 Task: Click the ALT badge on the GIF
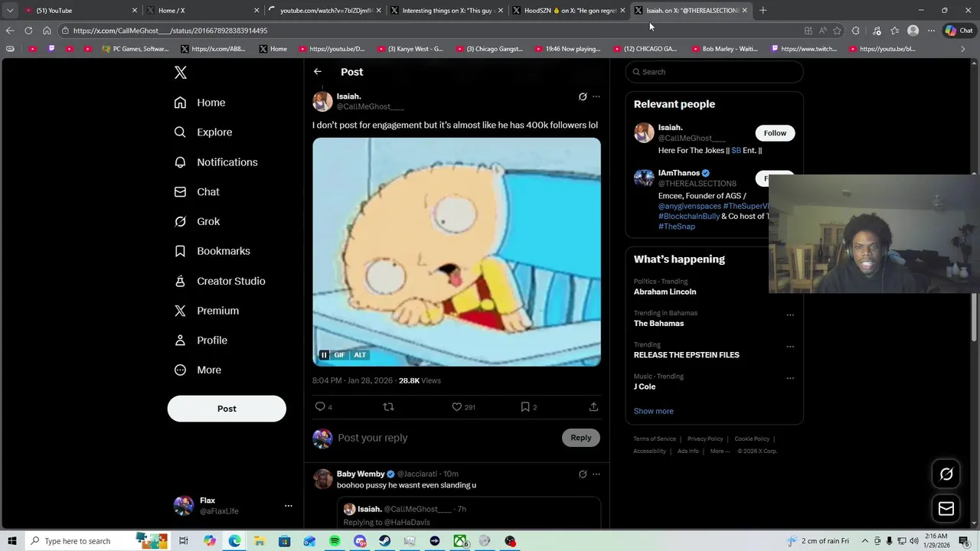[360, 355]
